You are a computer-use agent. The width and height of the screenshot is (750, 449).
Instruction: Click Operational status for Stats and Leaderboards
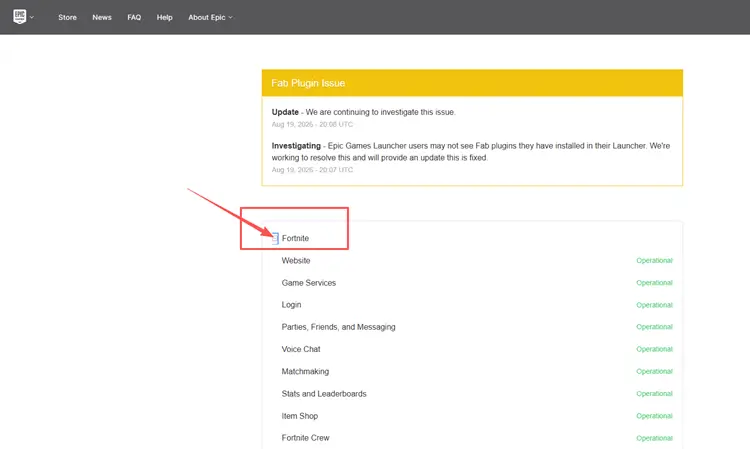(654, 394)
